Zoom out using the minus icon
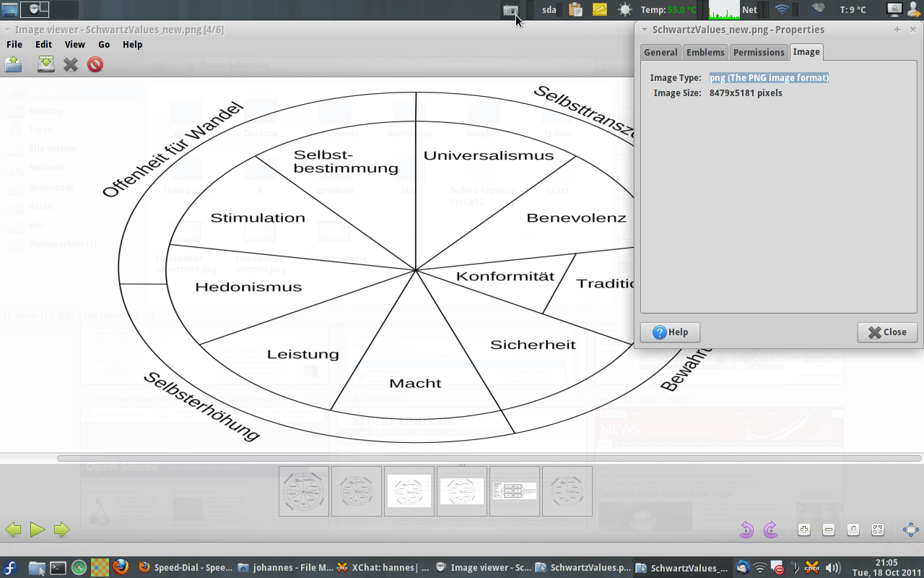 coord(829,530)
